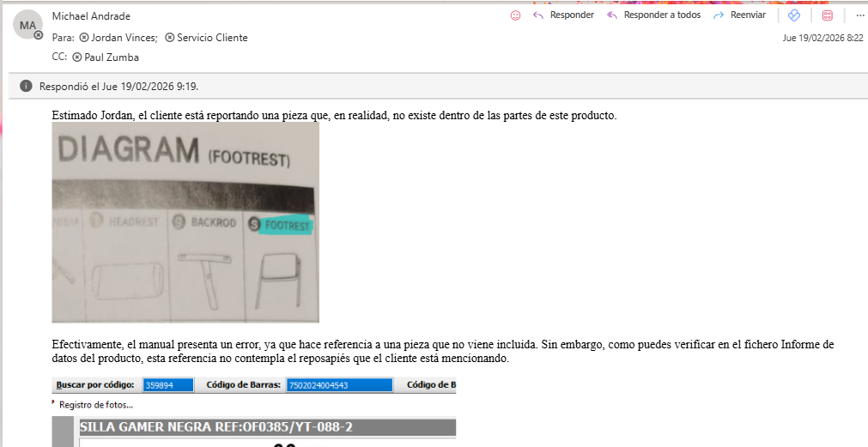Open the more actions ellipsis menu
868x447 pixels.
coord(860,15)
